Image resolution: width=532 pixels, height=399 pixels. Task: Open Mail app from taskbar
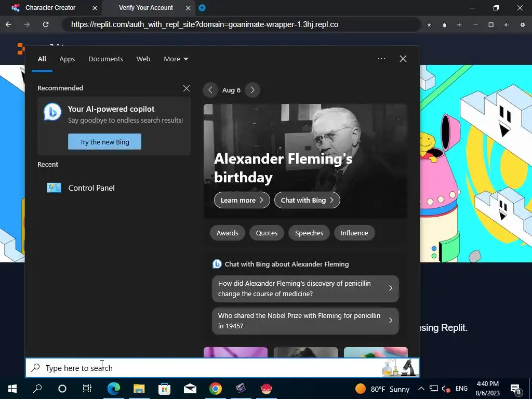(x=190, y=389)
